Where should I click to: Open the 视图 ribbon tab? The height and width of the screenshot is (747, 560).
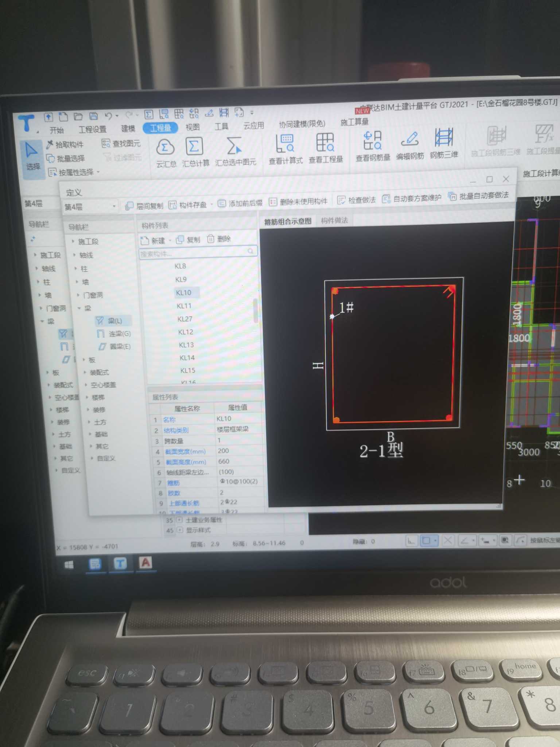[193, 127]
